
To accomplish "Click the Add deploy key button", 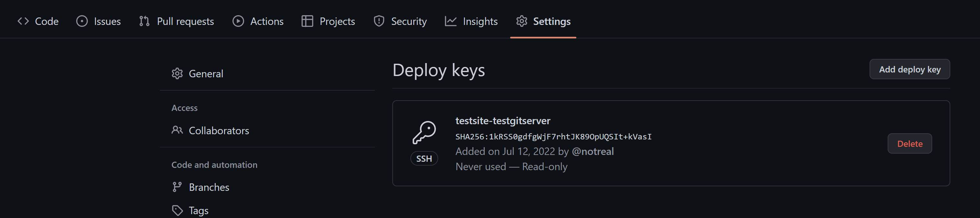I will pyautogui.click(x=910, y=69).
